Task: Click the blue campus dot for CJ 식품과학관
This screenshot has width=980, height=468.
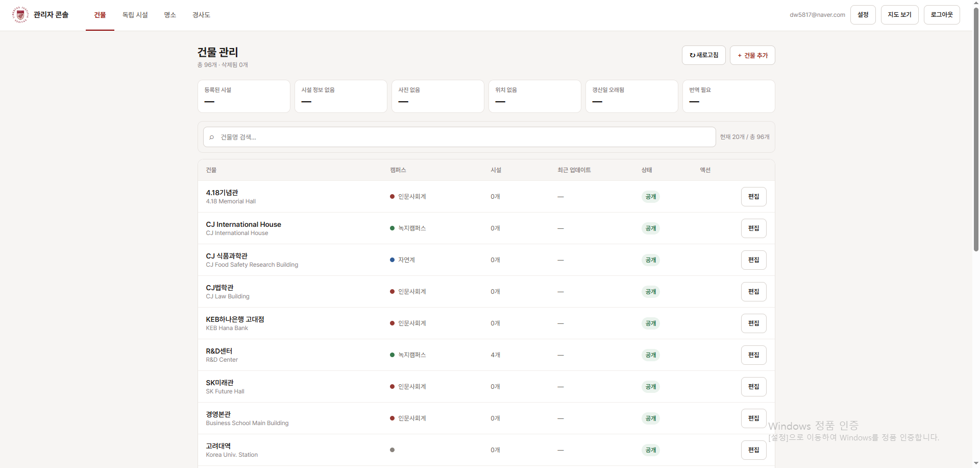Action: pos(392,260)
